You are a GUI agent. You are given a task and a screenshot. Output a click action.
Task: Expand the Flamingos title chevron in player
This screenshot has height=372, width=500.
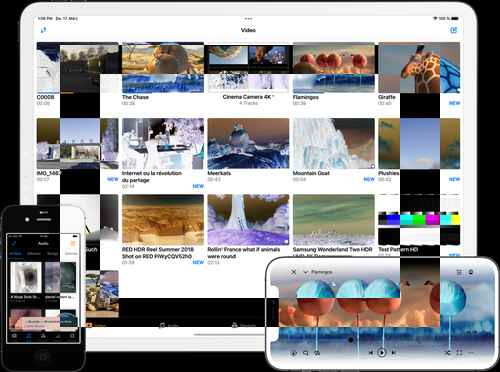tap(305, 272)
